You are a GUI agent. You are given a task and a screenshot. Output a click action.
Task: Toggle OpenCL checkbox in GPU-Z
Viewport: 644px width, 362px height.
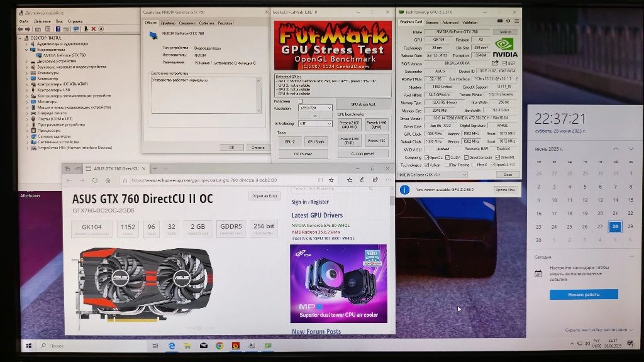click(x=427, y=157)
